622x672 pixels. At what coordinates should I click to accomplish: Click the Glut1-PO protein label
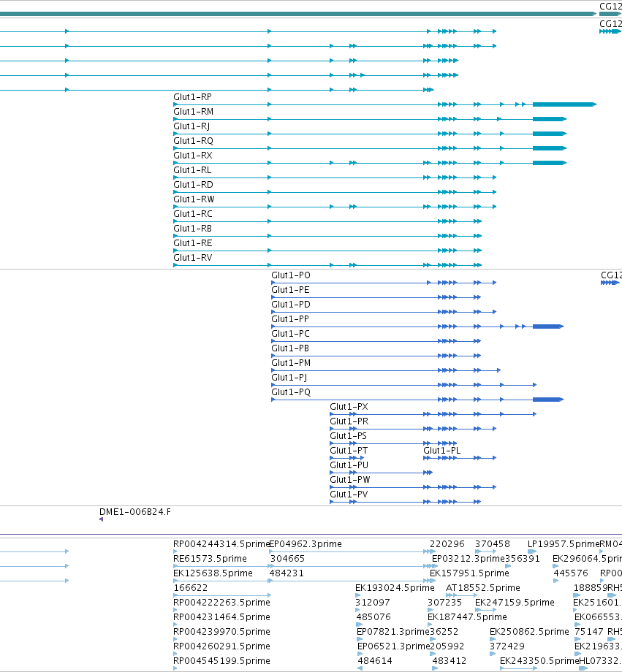[291, 275]
